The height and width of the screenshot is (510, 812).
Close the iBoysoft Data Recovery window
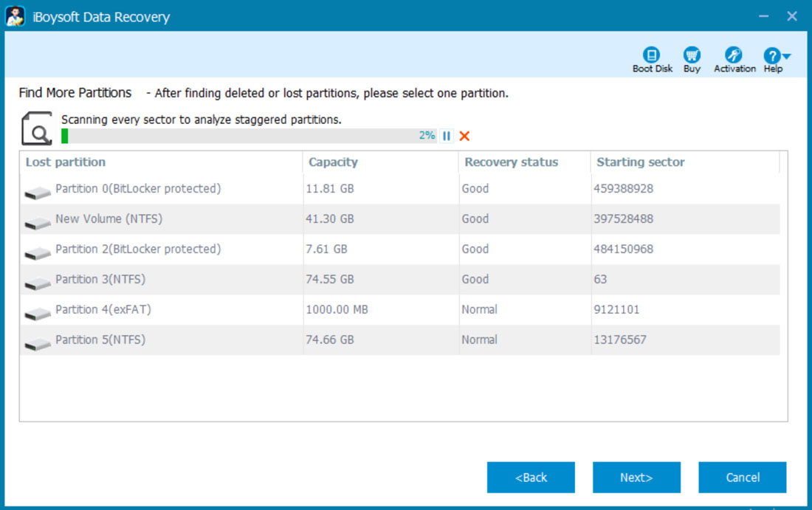792,16
